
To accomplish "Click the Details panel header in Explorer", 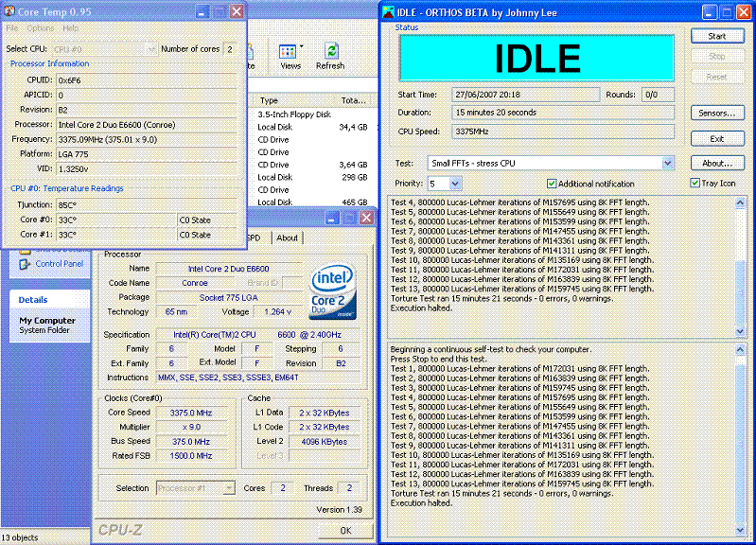I will pos(49,300).
